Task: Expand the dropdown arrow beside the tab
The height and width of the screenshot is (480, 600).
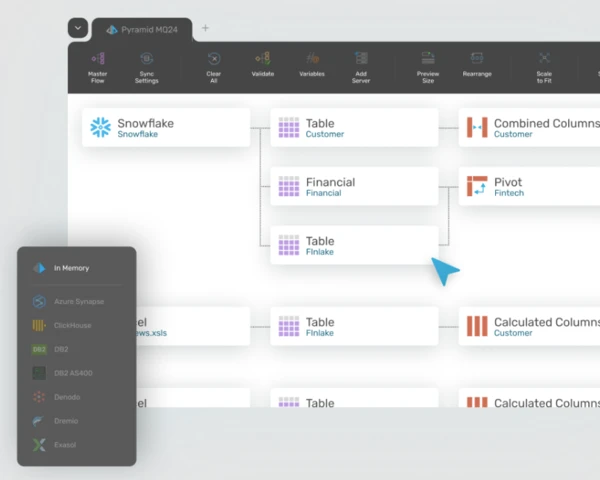Action: (78, 28)
